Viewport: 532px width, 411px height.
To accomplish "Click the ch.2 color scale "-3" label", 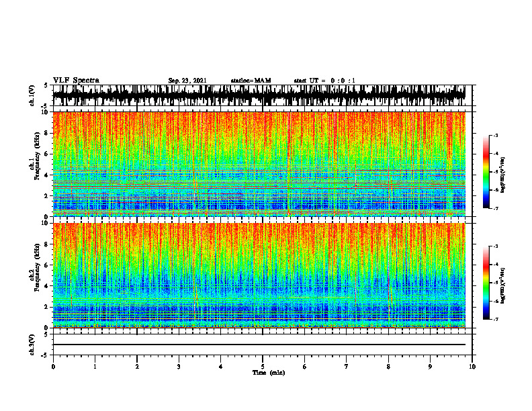I will (496, 246).
